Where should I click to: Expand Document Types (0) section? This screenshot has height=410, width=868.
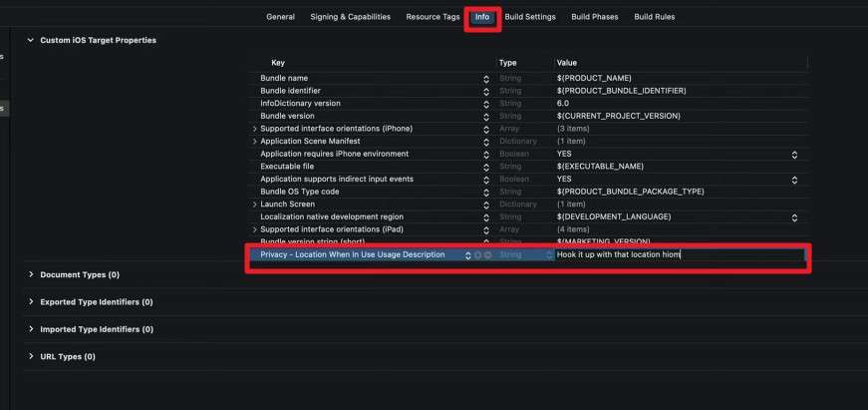pos(31,274)
